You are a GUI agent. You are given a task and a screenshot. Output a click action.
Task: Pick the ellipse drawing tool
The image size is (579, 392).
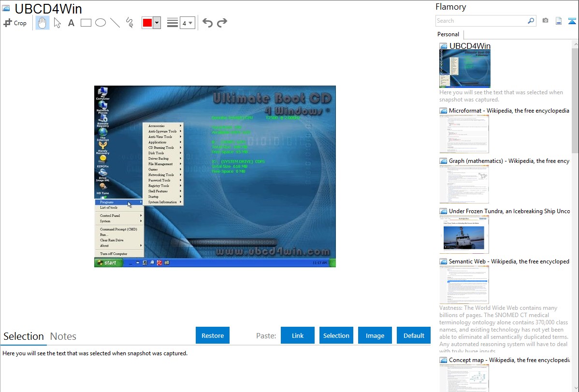click(101, 23)
